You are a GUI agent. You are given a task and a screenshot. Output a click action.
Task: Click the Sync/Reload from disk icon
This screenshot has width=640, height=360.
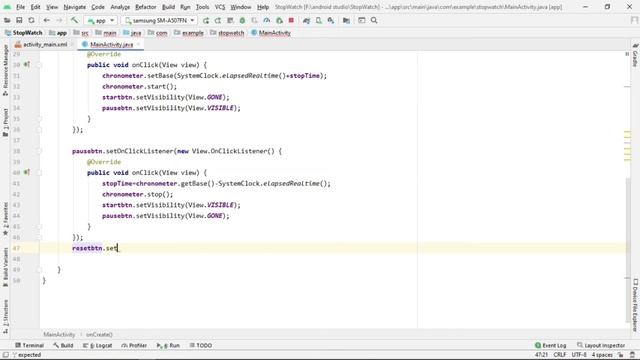coord(31,20)
